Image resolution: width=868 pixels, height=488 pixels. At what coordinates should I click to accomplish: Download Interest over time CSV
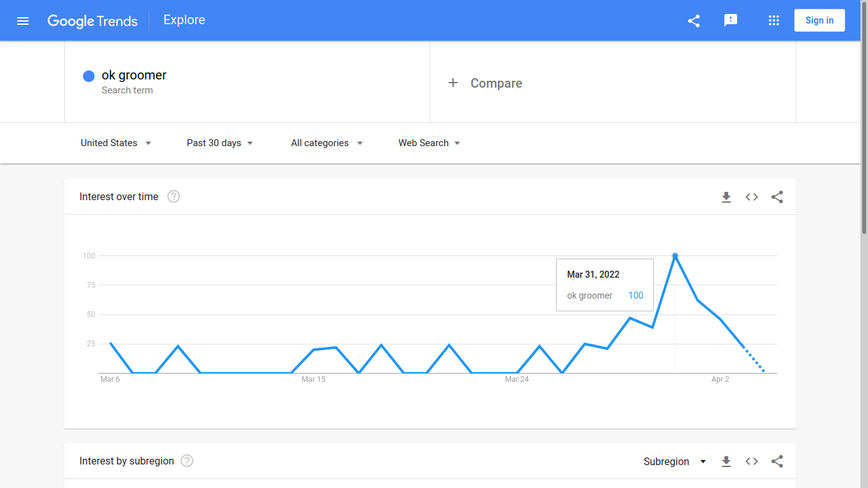point(726,197)
